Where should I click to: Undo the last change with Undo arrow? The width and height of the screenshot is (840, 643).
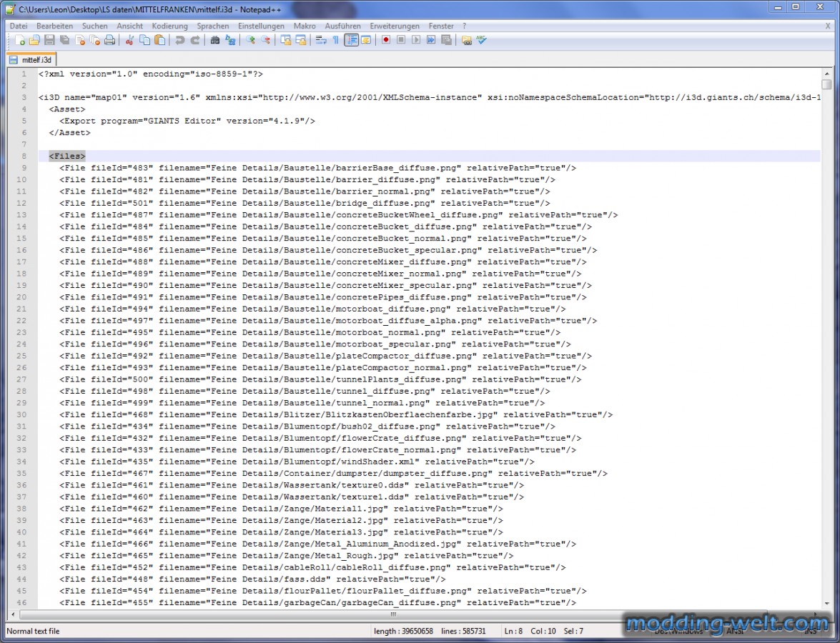point(180,40)
